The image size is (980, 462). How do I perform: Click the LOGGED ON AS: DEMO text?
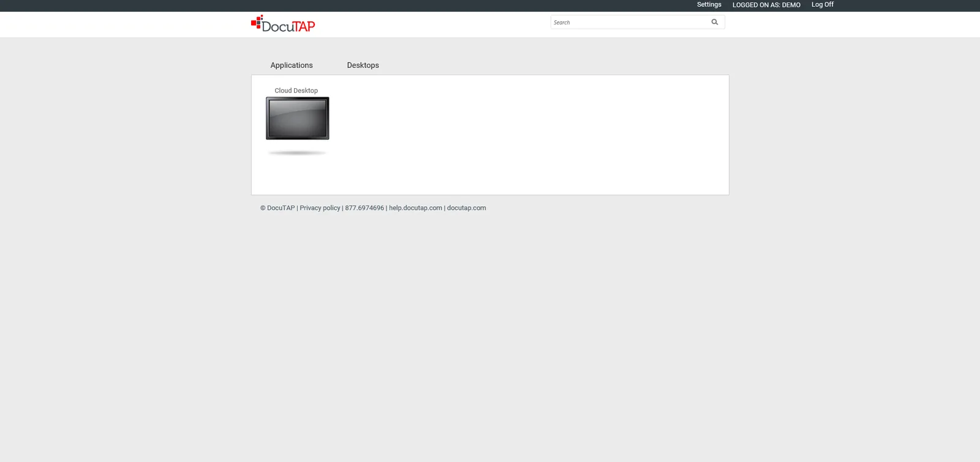tap(766, 5)
